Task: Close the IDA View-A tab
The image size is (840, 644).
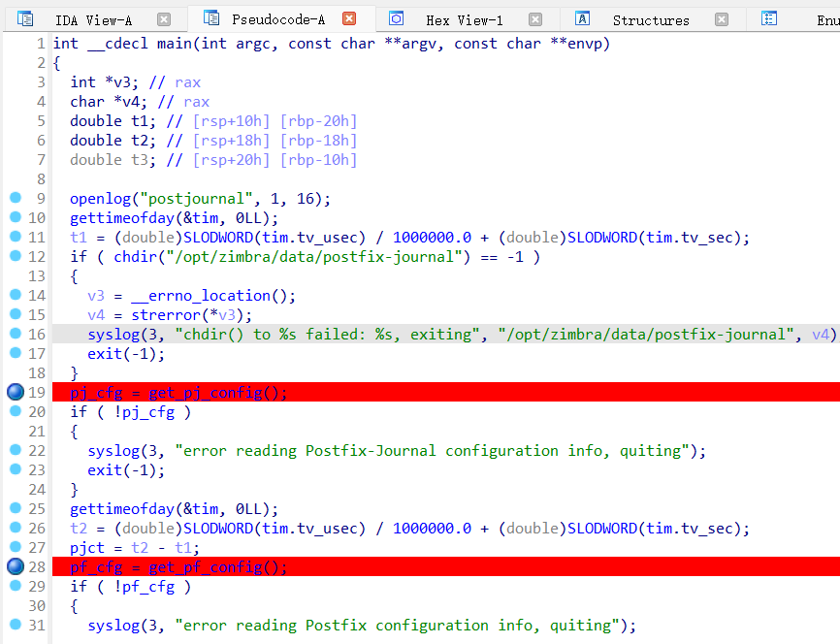Action: (164, 19)
